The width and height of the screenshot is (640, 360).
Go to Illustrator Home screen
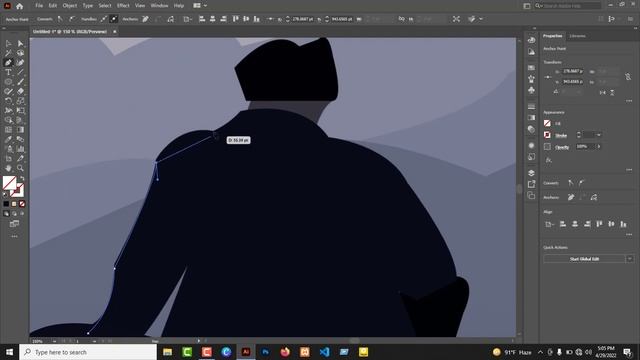tap(19, 6)
